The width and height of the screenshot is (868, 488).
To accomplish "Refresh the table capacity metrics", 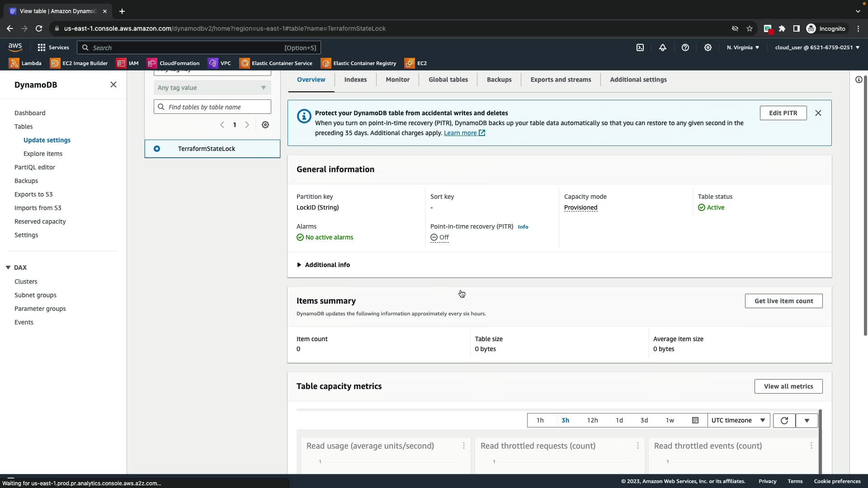I will click(784, 420).
